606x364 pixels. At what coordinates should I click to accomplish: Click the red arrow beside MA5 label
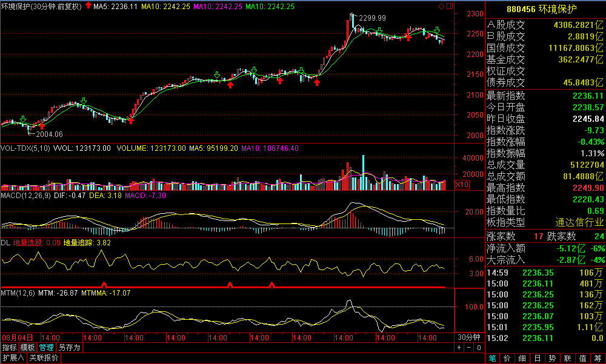[x=88, y=6]
